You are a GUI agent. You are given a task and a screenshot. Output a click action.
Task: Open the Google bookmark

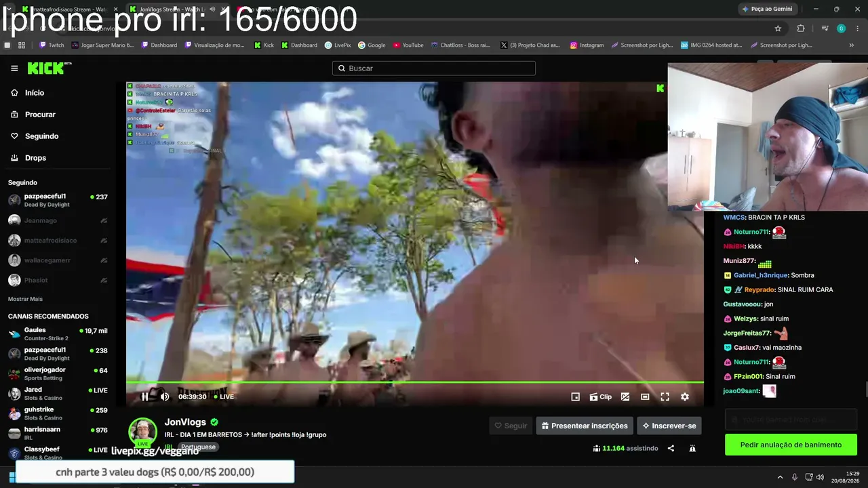[x=372, y=45]
